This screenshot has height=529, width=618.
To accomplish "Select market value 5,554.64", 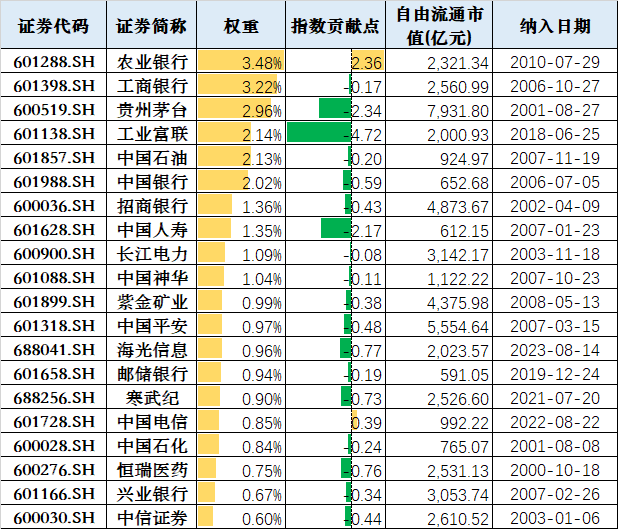I will [439, 325].
